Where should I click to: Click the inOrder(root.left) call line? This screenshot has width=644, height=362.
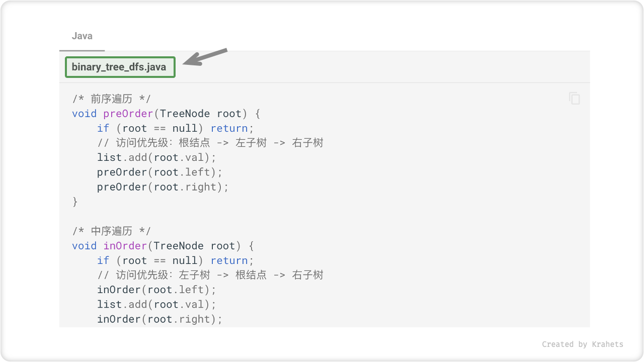[x=156, y=290]
